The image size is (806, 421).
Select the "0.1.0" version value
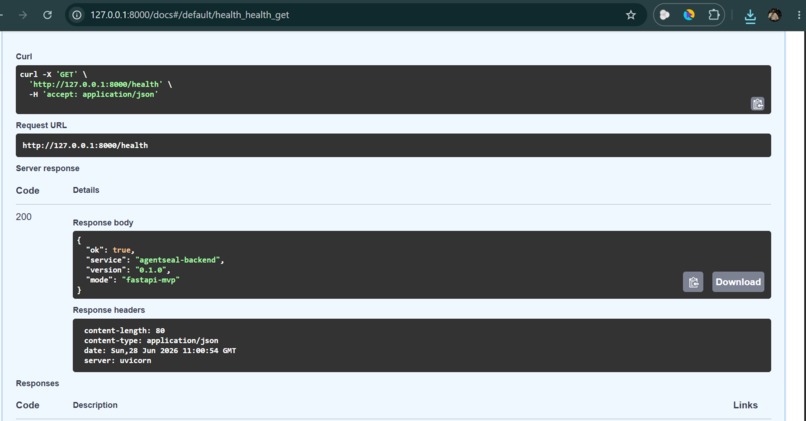(x=153, y=270)
